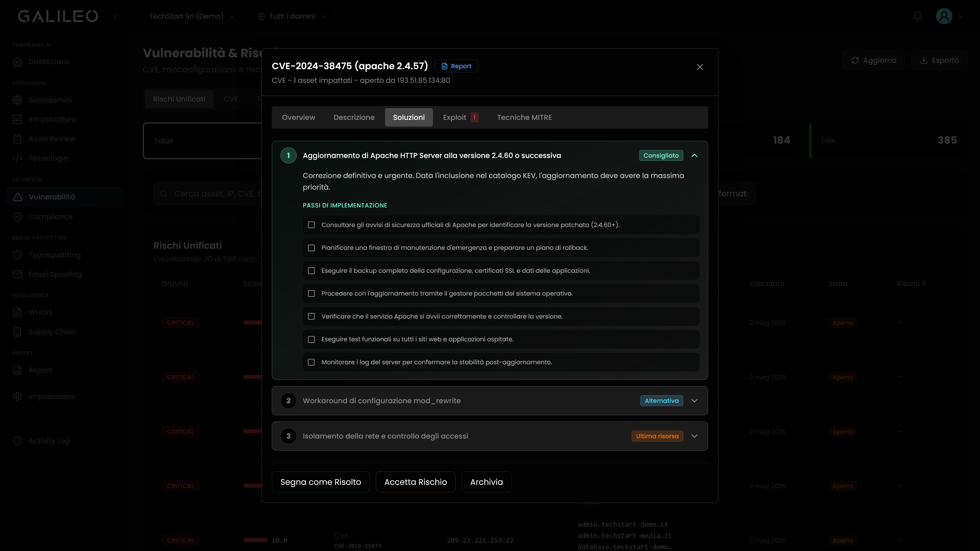Click the Low 385 severity card
980x551 pixels.
point(888,141)
